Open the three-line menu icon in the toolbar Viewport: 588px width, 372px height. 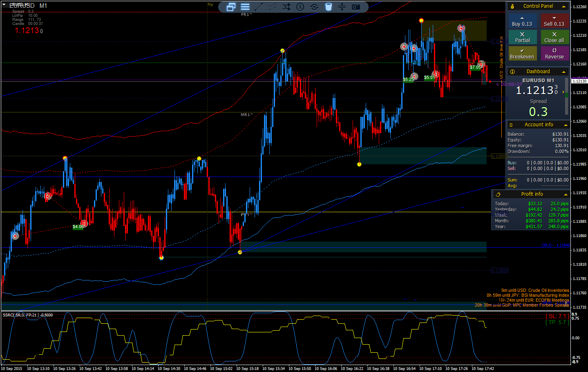245,7
